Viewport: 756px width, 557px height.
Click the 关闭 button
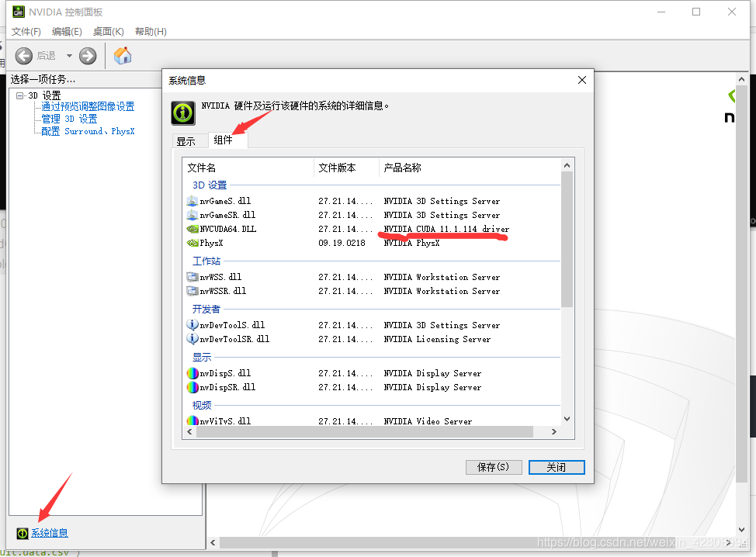(557, 467)
